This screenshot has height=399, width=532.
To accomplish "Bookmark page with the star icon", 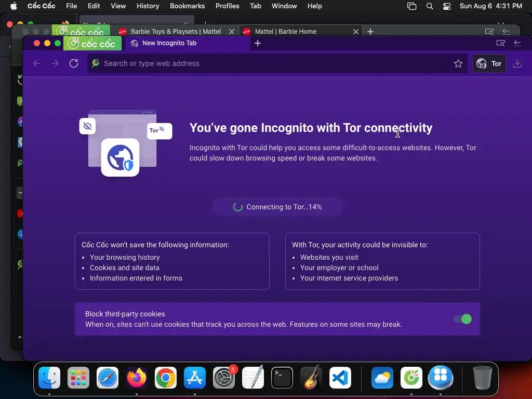I will [x=458, y=63].
